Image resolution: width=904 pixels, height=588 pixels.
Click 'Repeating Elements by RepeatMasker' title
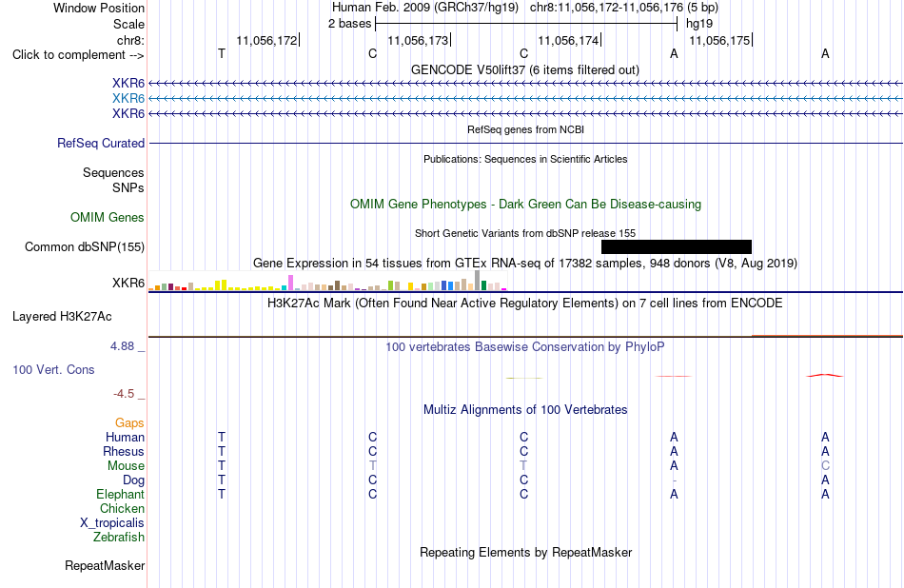[526, 552]
